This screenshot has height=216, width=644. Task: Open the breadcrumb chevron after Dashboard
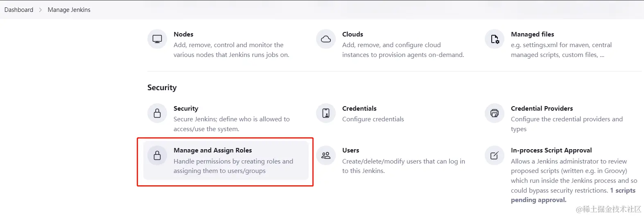point(41,10)
